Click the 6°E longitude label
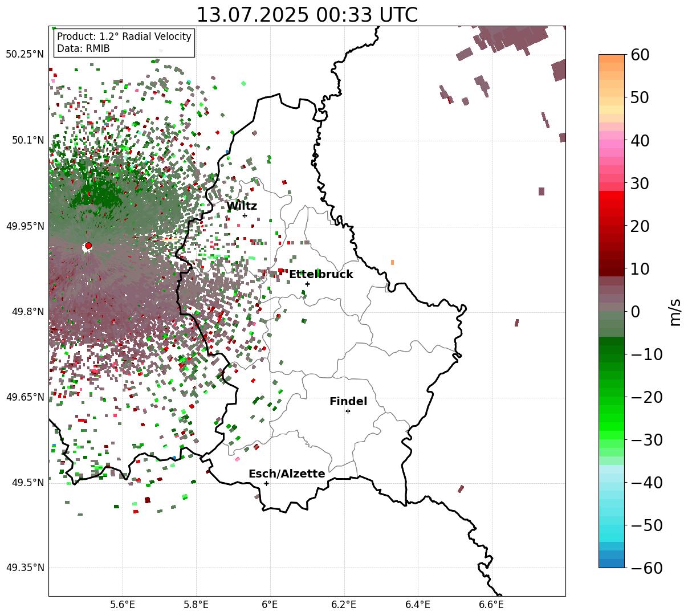The height and width of the screenshot is (616, 688). [x=270, y=605]
